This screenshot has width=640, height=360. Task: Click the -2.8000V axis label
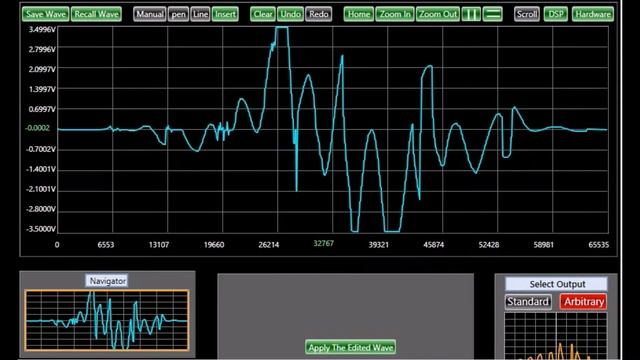pyautogui.click(x=40, y=209)
